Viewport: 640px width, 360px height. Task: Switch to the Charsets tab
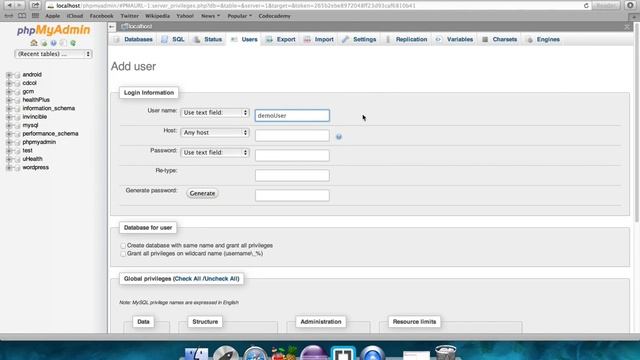coord(500,40)
